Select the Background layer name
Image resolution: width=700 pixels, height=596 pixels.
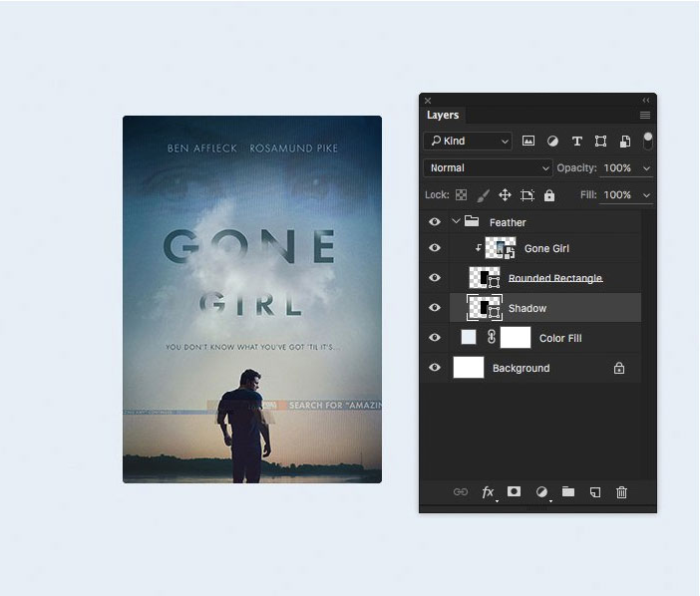pos(521,368)
